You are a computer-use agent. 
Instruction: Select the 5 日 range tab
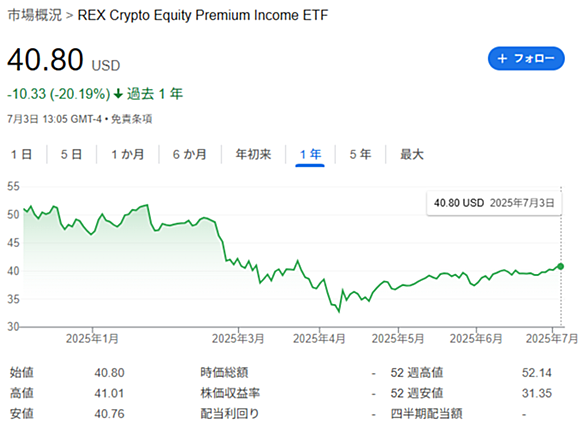pyautogui.click(x=71, y=154)
